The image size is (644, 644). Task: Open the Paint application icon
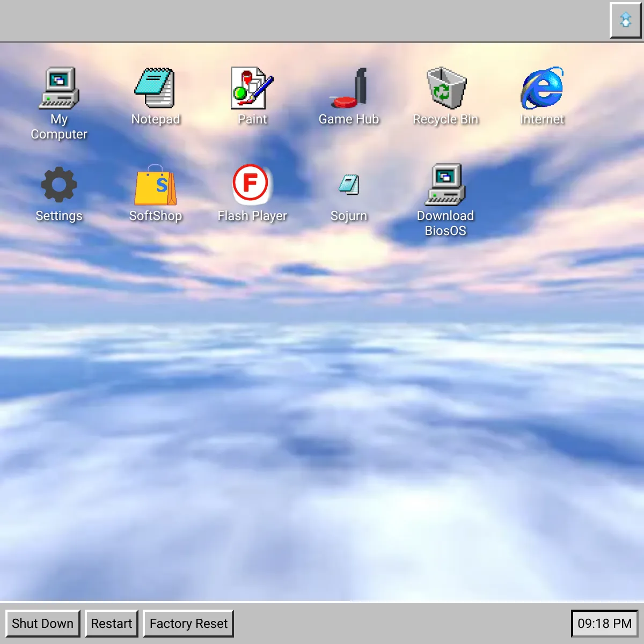[252, 88]
